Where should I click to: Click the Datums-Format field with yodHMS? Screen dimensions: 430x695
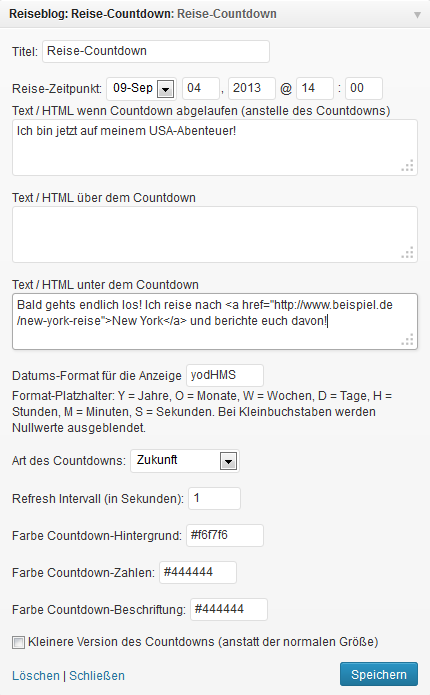tap(225, 375)
